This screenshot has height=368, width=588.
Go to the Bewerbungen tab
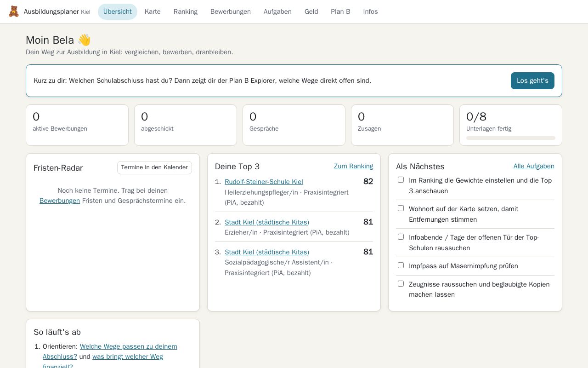(x=231, y=11)
